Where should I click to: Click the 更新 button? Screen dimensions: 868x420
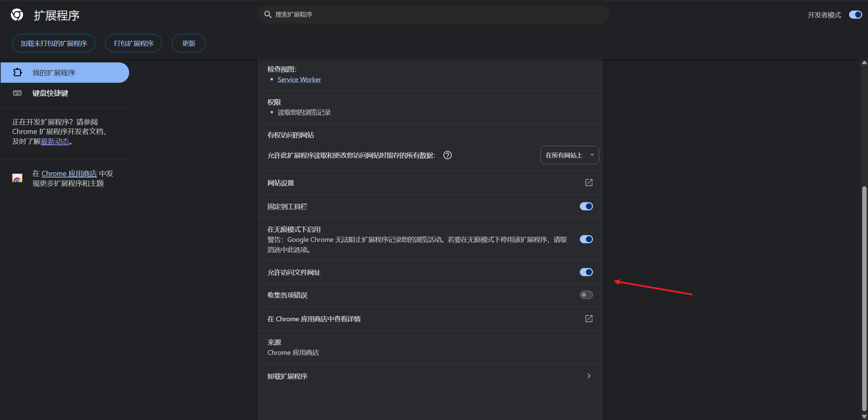pyautogui.click(x=189, y=43)
